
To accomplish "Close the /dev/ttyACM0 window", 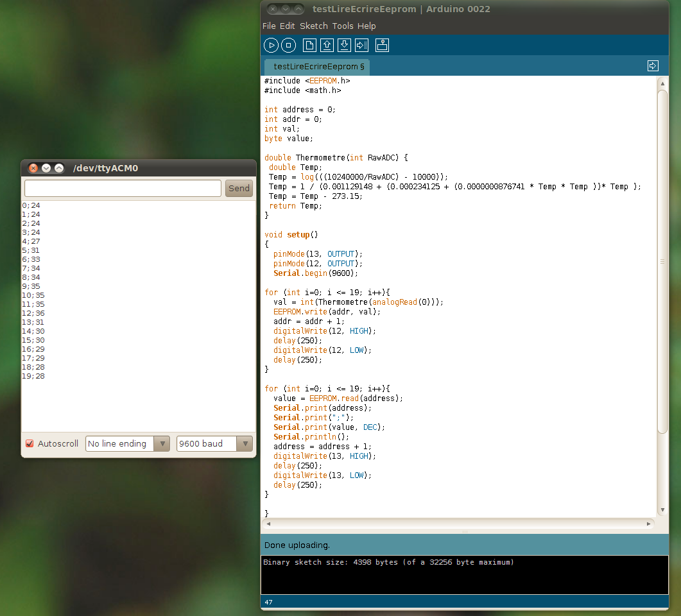I will 33,168.
